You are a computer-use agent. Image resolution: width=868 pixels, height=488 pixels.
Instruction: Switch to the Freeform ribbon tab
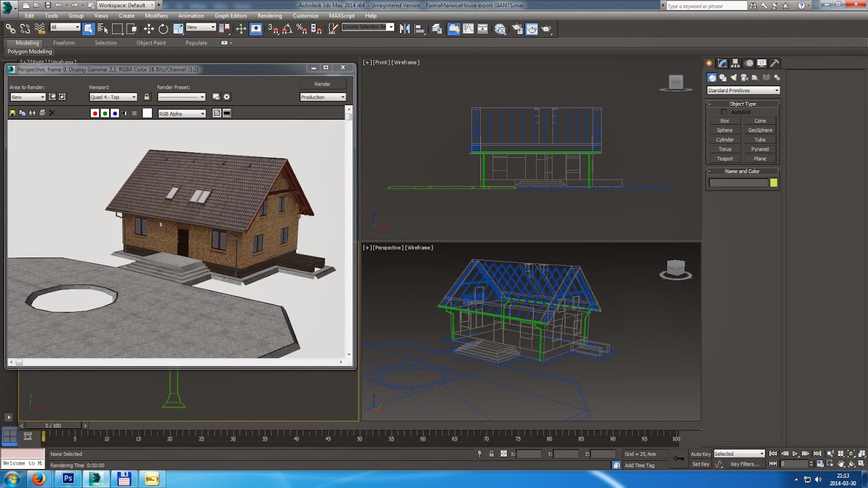click(x=64, y=43)
